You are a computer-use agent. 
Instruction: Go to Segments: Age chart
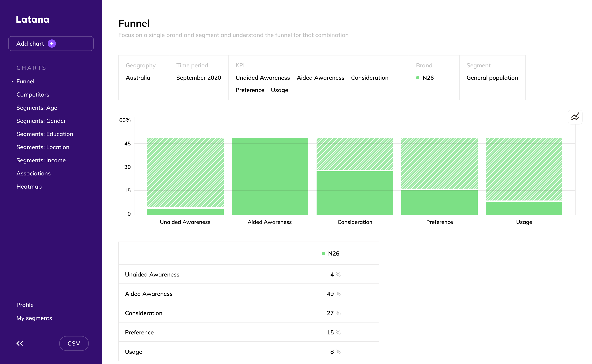pos(37,108)
